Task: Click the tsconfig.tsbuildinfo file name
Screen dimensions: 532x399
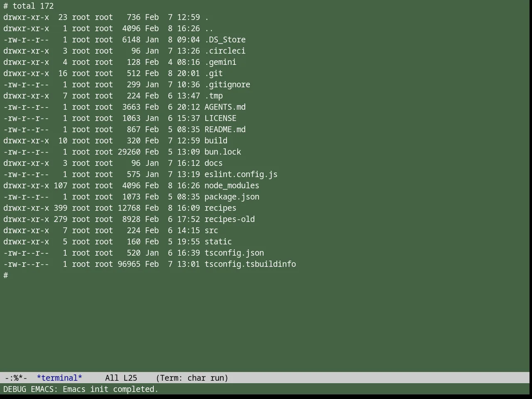Action: pyautogui.click(x=250, y=264)
